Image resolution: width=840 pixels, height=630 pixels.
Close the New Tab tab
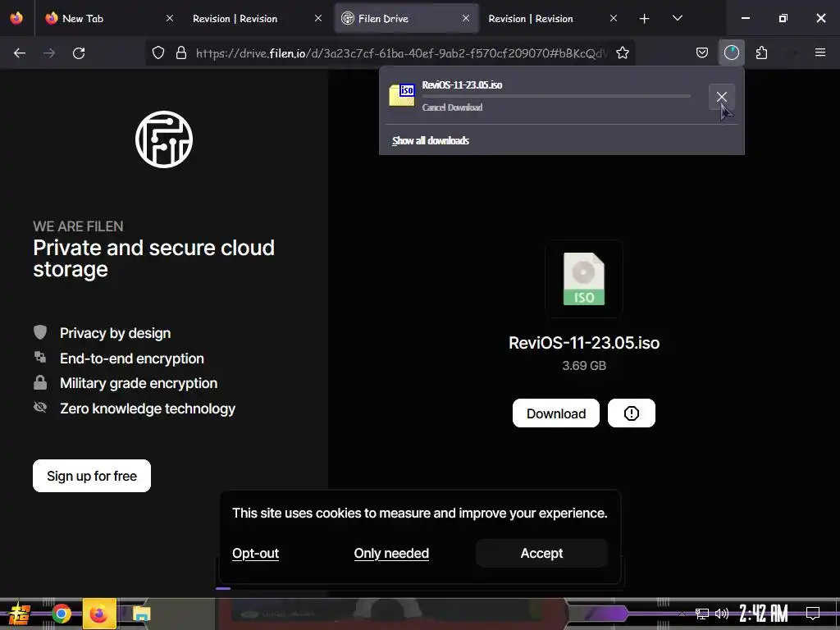pyautogui.click(x=169, y=18)
